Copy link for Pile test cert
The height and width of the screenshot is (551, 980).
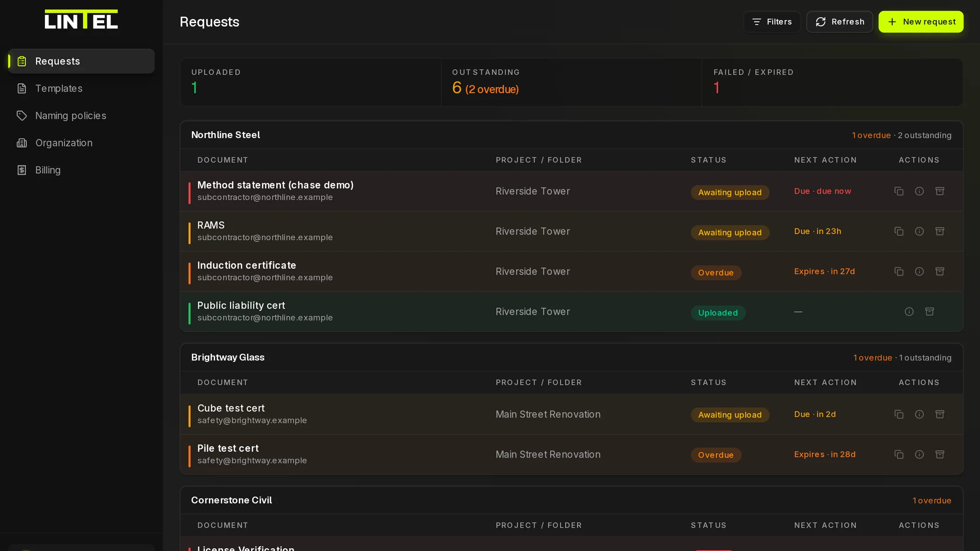(899, 454)
